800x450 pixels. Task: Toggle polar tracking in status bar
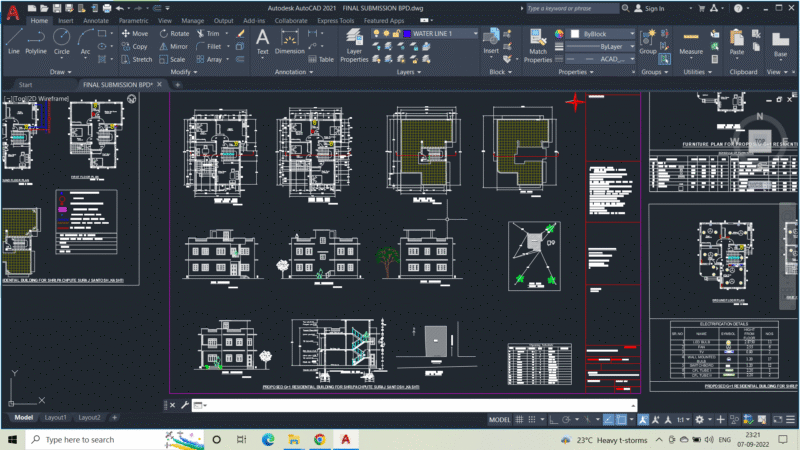[566, 419]
